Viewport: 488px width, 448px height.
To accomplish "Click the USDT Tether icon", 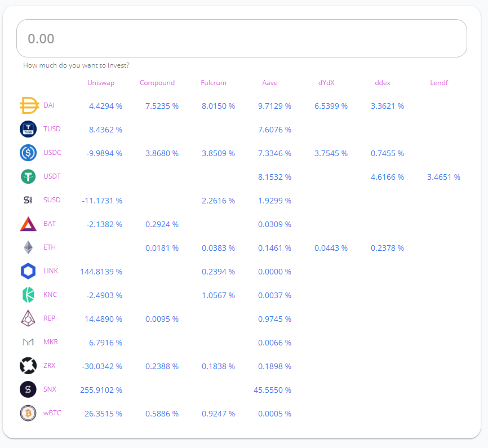I will pos(28,176).
